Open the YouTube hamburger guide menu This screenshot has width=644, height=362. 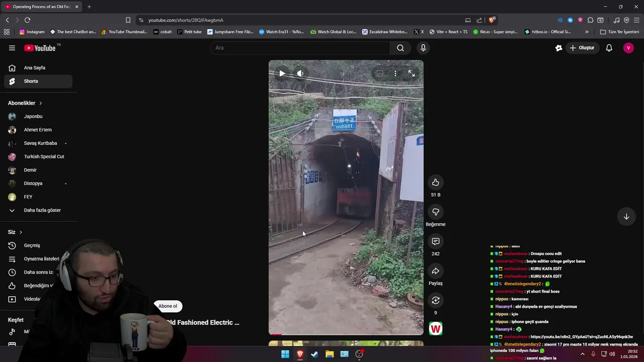[12, 48]
